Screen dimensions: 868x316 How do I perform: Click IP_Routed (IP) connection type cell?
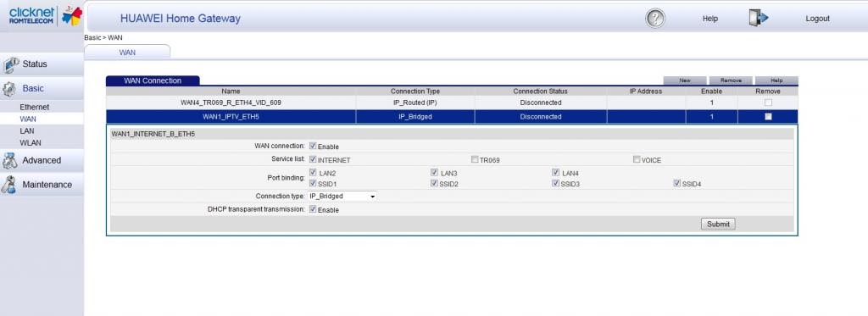415,103
